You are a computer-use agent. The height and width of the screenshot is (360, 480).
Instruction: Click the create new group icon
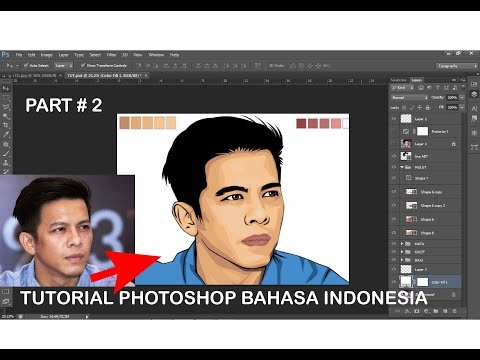(436, 311)
